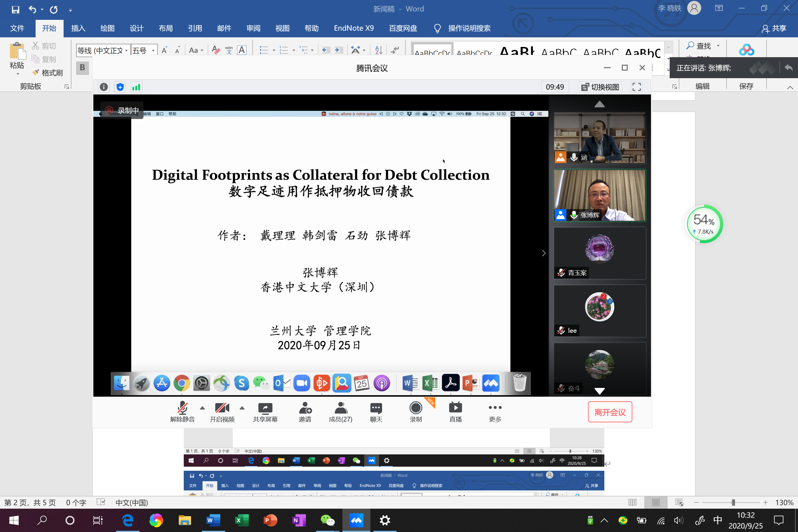Start the live broadcast feature
The width and height of the screenshot is (798, 532).
(x=455, y=412)
